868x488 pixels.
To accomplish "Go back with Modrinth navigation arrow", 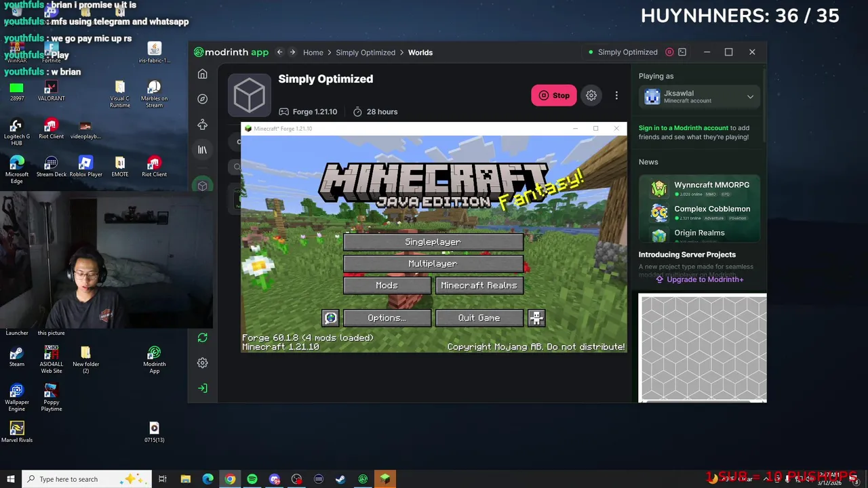I will 279,52.
